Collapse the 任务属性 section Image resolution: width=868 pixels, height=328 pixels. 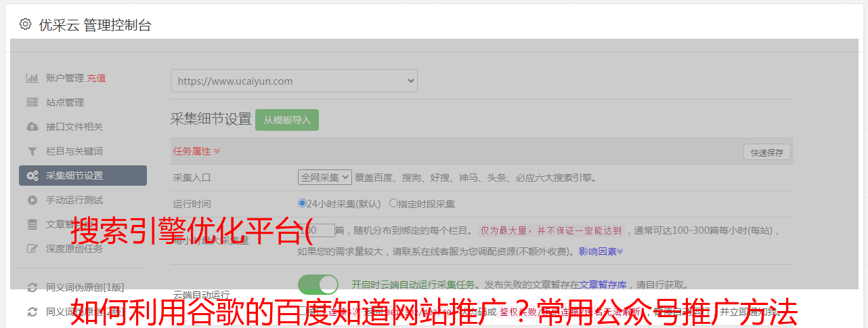pos(196,151)
